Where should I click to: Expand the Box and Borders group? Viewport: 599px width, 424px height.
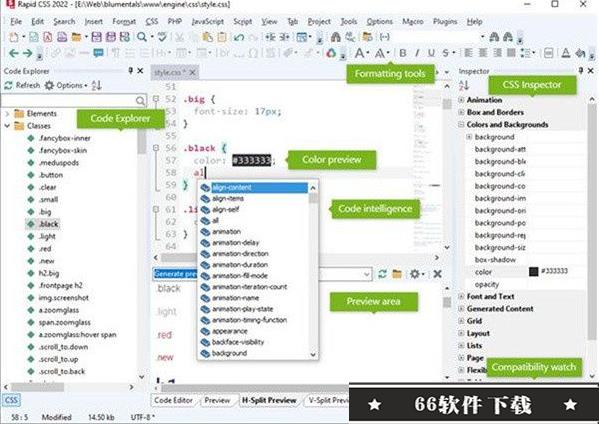(x=461, y=112)
